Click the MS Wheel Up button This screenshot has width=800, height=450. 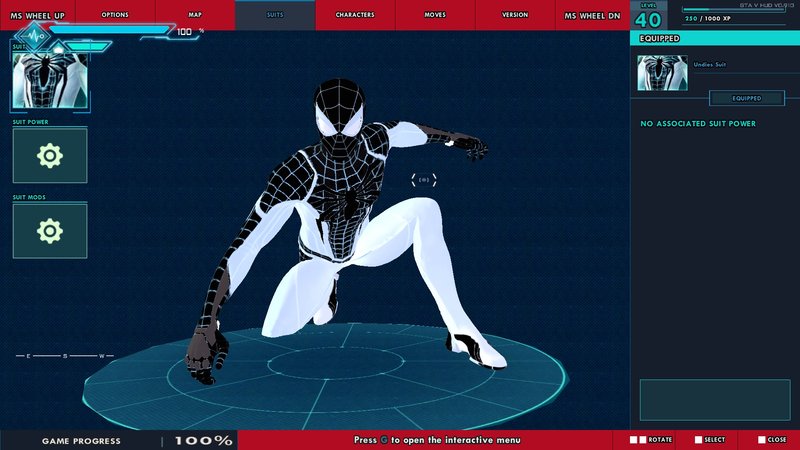coord(38,15)
